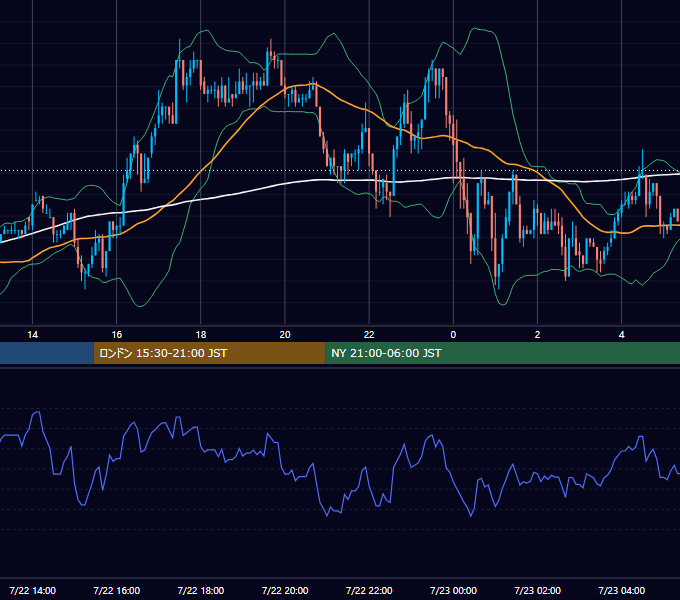This screenshot has height=600, width=680.
Task: Click the 16 hour label on price chart axis
Action: (x=117, y=335)
